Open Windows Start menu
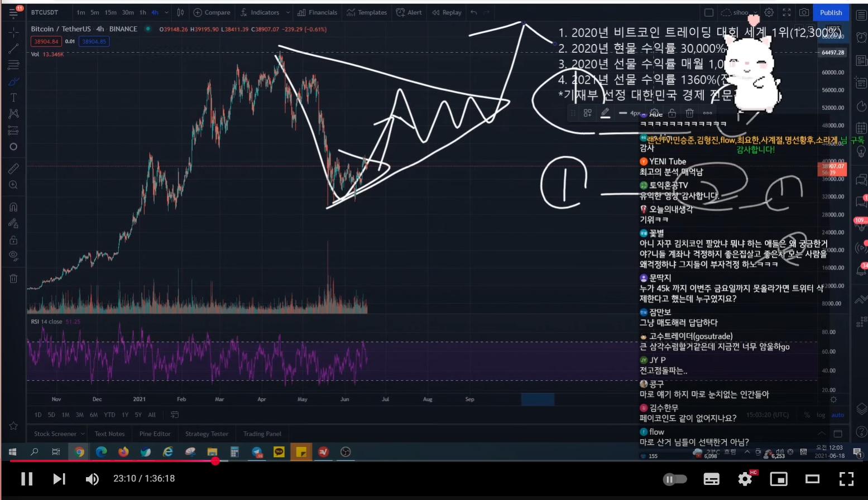The height and width of the screenshot is (500, 868). pos(12,452)
